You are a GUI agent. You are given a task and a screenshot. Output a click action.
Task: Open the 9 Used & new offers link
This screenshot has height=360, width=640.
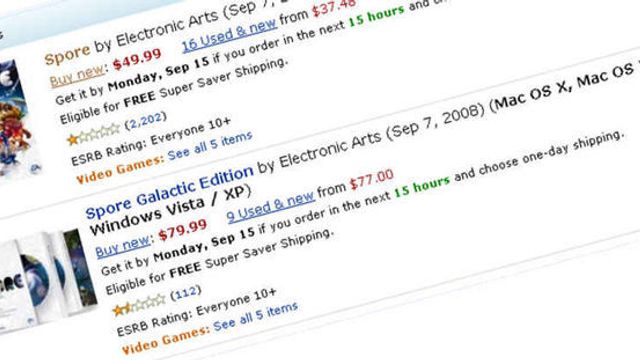[x=271, y=206]
